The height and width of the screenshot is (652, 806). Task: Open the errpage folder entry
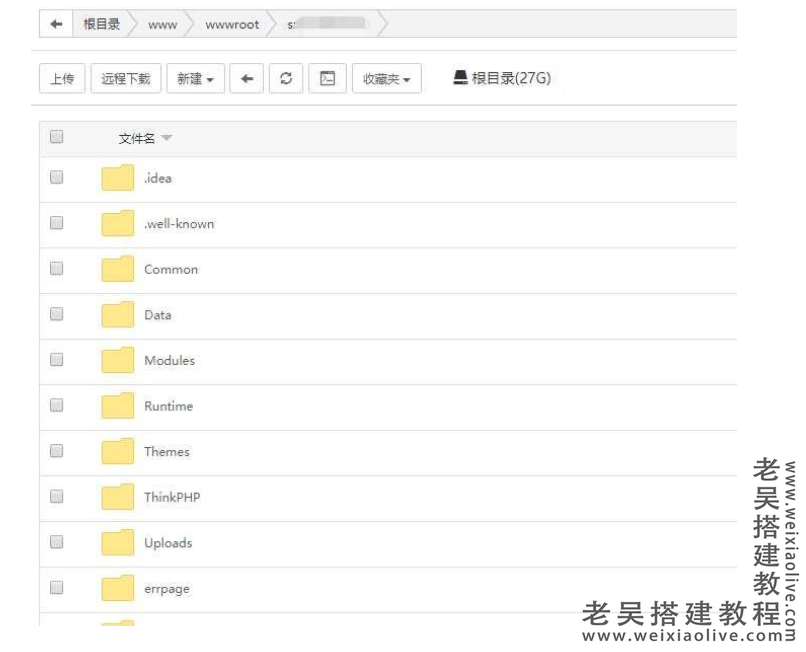coord(165,589)
